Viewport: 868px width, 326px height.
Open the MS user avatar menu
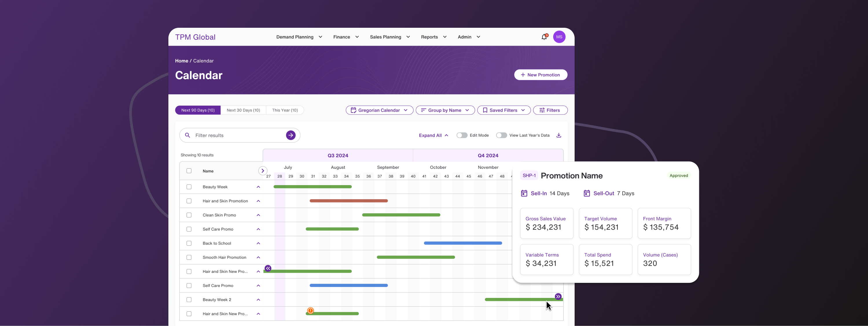559,37
